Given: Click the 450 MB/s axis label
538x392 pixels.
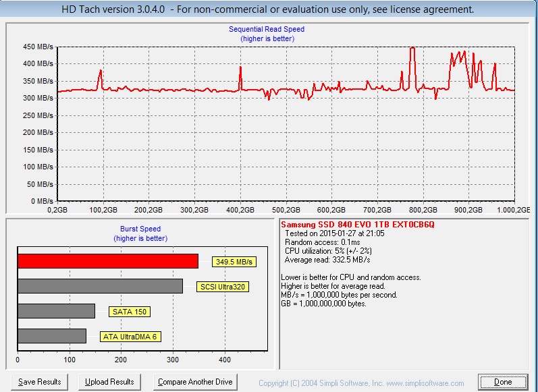Looking at the screenshot, I should pos(38,47).
